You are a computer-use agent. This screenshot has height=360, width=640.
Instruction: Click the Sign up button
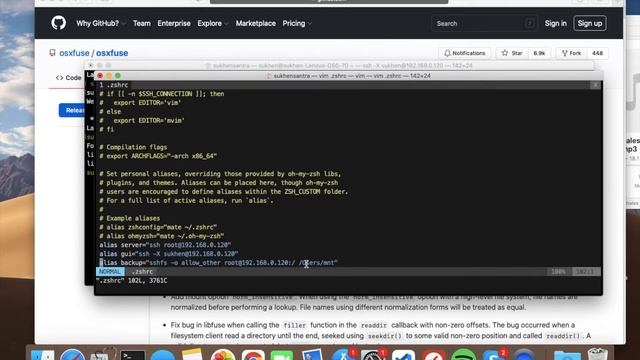590,23
